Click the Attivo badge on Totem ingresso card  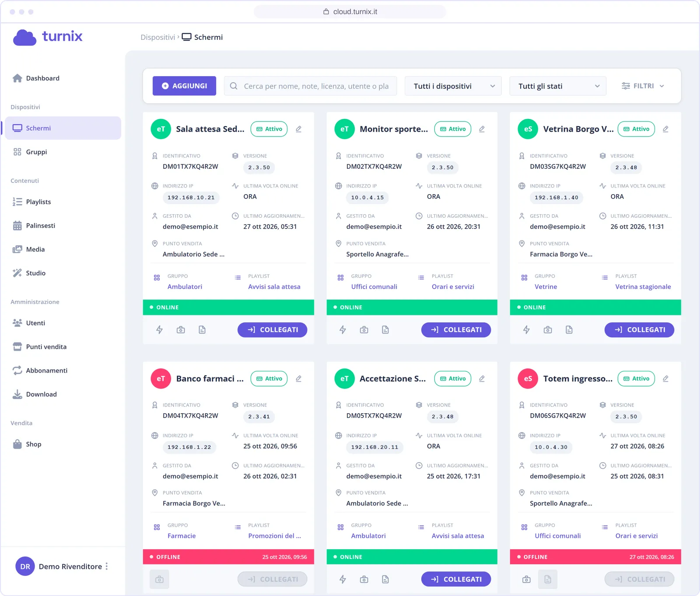pyautogui.click(x=636, y=379)
